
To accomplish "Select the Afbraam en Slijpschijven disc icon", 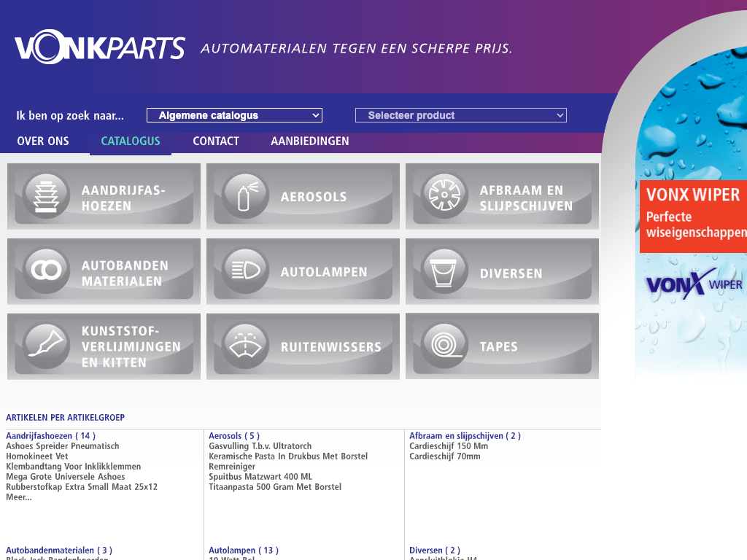I will tap(445, 195).
